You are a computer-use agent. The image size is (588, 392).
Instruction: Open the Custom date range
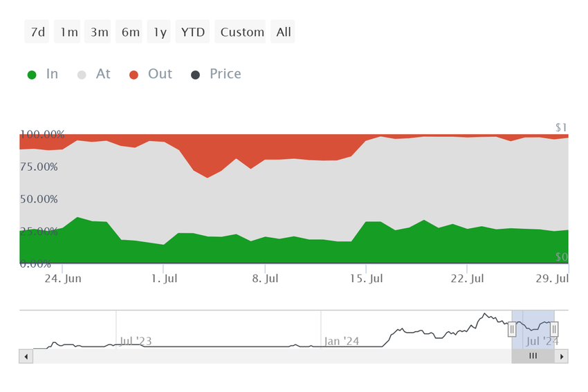tap(240, 32)
